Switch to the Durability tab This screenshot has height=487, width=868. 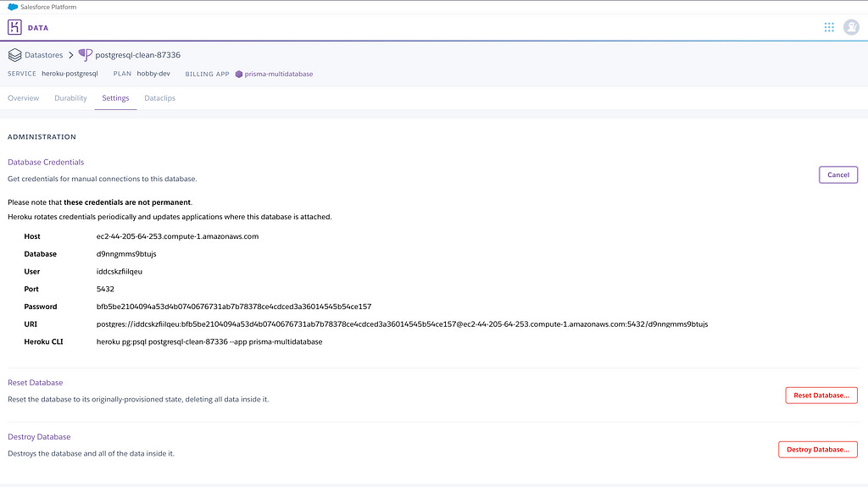click(70, 98)
